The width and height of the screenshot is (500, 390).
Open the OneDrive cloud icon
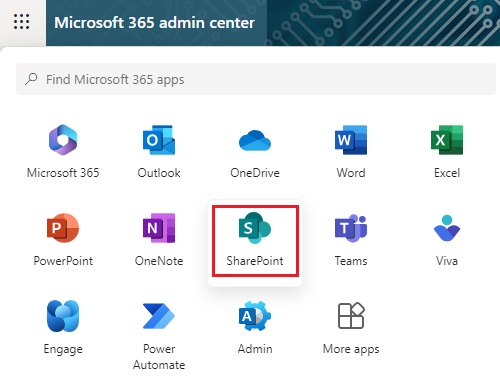coord(255,140)
